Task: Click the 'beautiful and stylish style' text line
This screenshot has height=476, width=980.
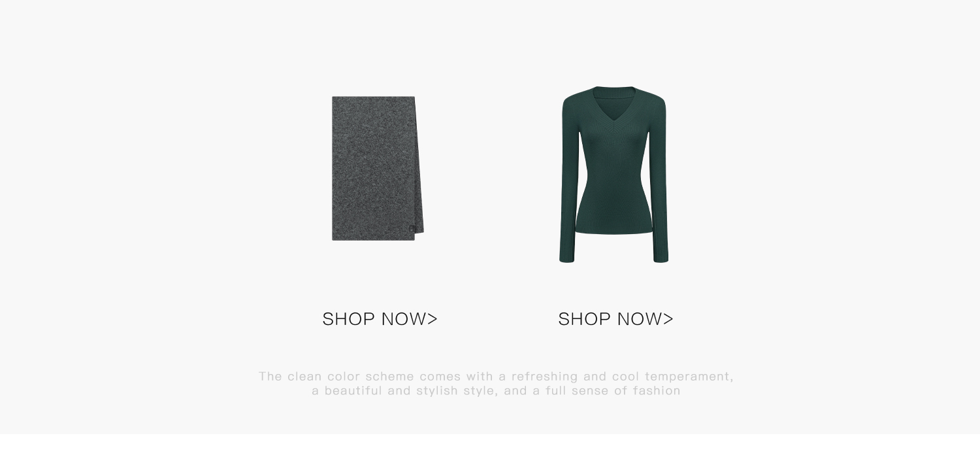Action: pyautogui.click(x=496, y=391)
